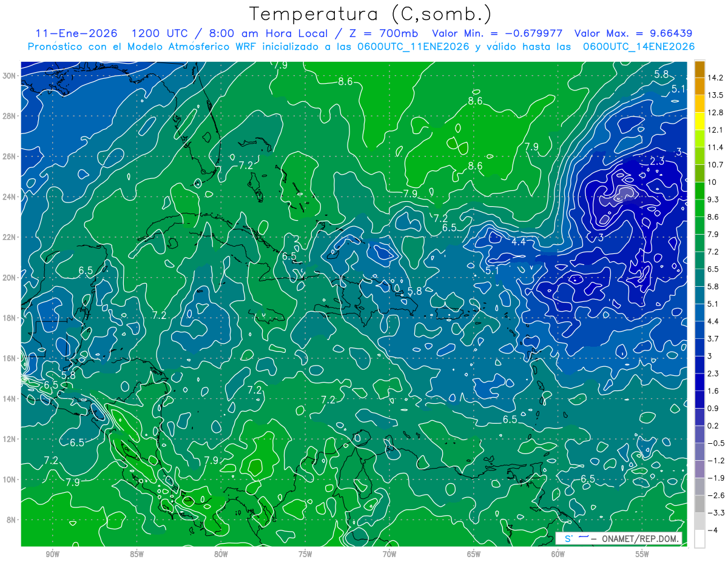Select 'Valor Max. = 9.66439' text
This screenshot has width=728, height=562.
[633, 33]
